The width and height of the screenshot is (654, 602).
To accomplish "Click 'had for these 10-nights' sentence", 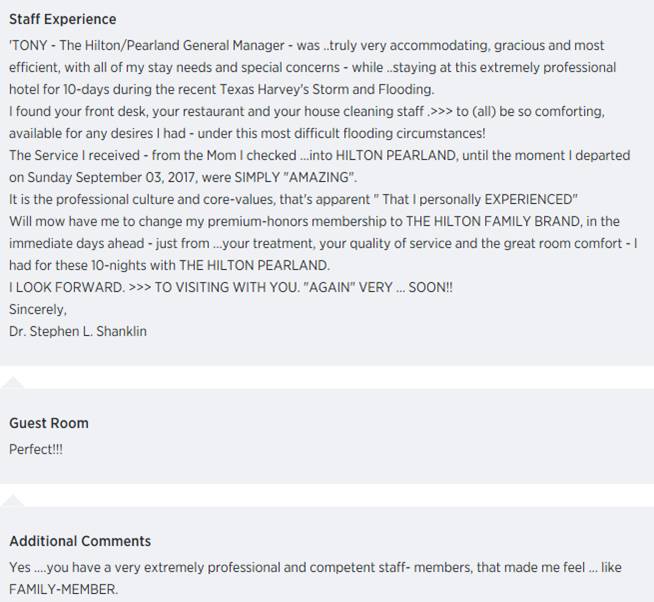I will (169, 265).
